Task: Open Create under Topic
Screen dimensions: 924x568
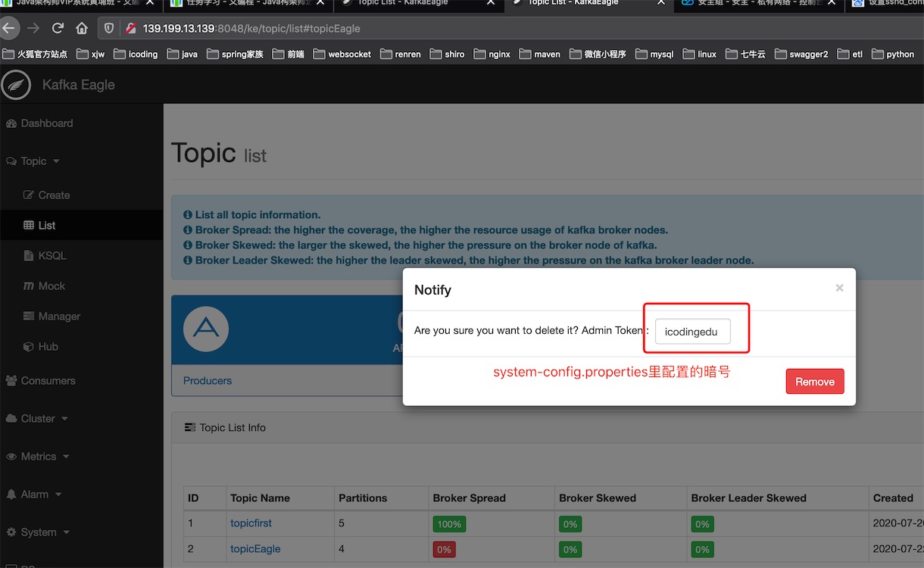Action: pos(47,195)
